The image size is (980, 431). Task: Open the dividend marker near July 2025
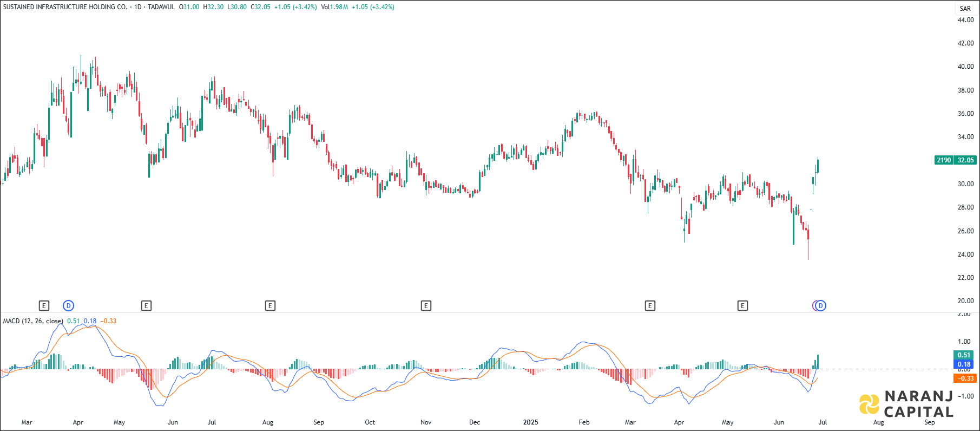tap(821, 306)
